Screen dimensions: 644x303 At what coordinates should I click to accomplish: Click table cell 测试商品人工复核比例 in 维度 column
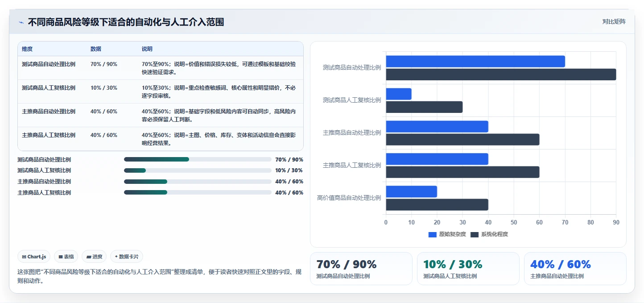coord(49,88)
